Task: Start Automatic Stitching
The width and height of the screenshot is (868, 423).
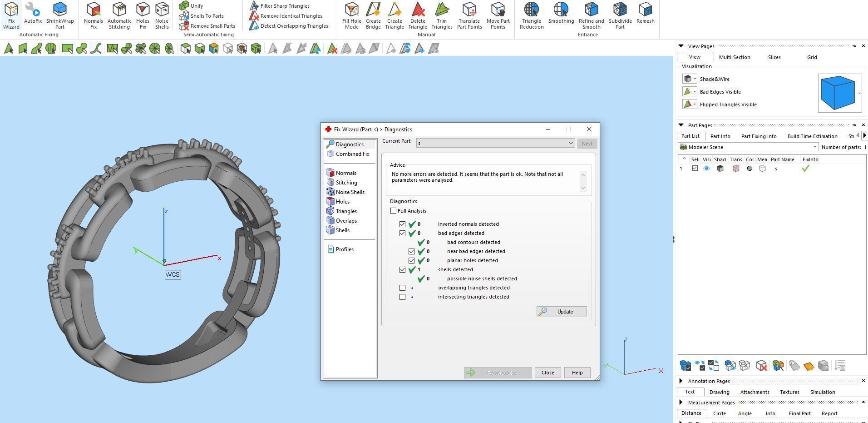Action: (119, 16)
